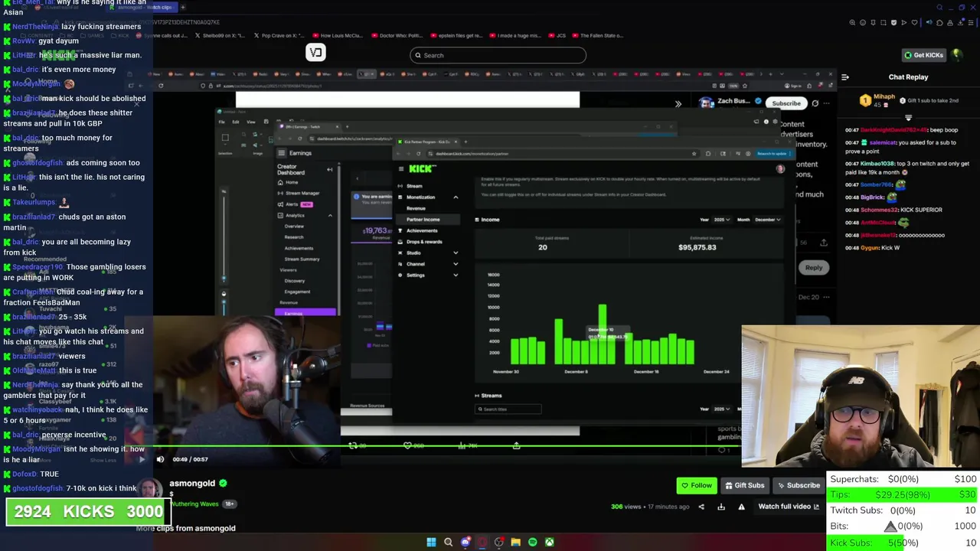
Task: Open Opera GX from the taskbar
Action: click(482, 542)
